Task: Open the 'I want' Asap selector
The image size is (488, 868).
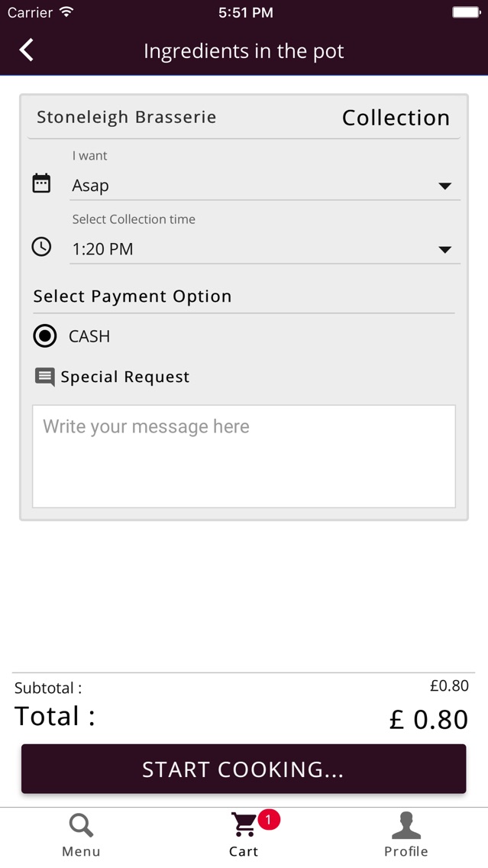Action: pyautogui.click(x=265, y=186)
